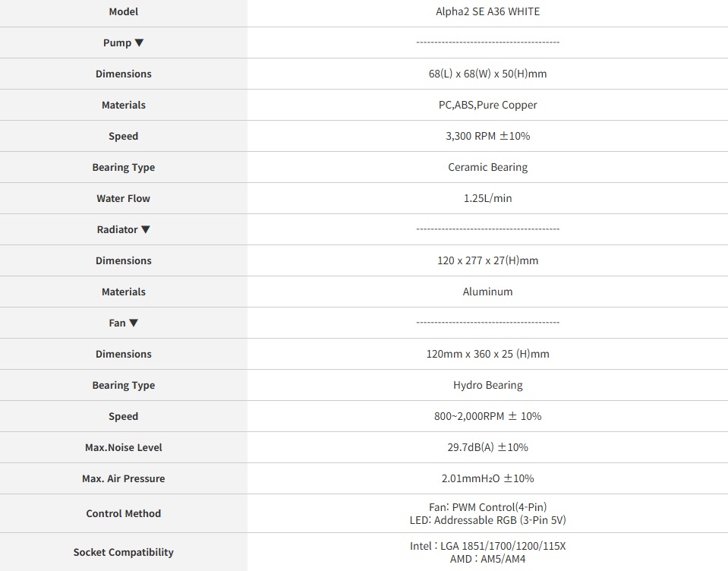Click the Hydro Bearing value
This screenshot has height=571, width=728.
click(x=488, y=386)
